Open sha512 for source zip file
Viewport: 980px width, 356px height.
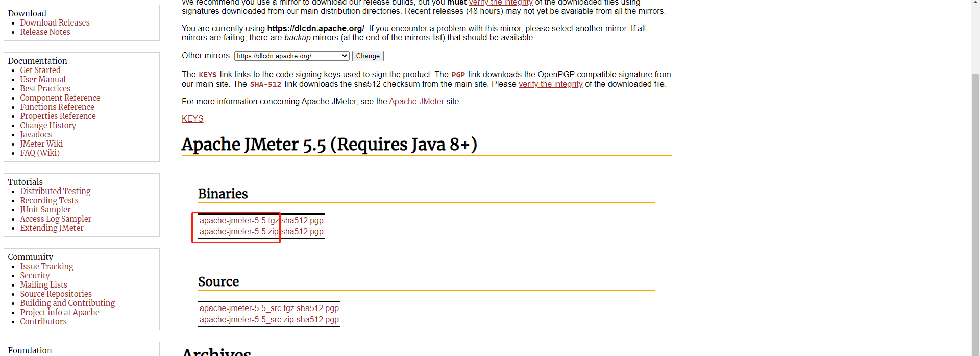(310, 320)
